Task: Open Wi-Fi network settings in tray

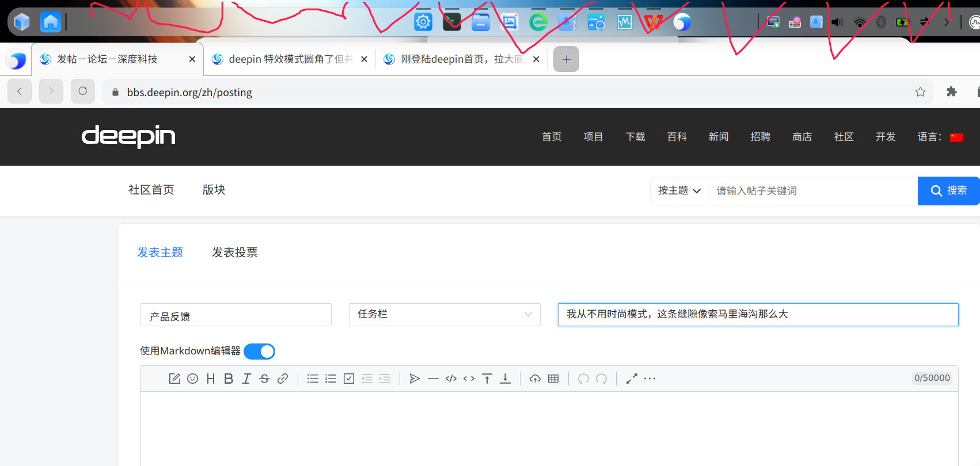Action: (x=860, y=22)
